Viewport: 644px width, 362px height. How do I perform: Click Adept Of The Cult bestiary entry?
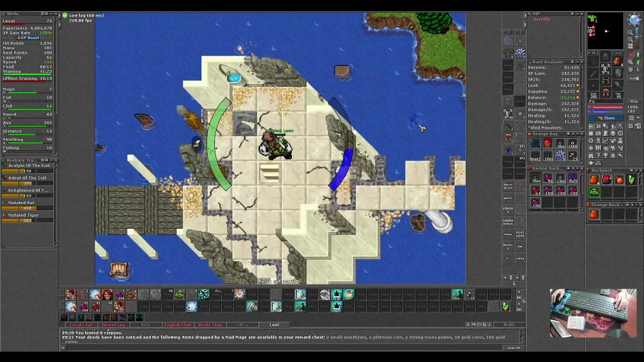click(x=28, y=180)
